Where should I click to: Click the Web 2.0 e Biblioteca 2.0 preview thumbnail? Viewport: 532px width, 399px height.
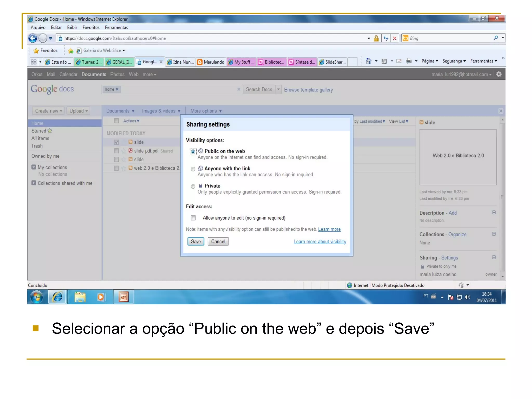(458, 157)
